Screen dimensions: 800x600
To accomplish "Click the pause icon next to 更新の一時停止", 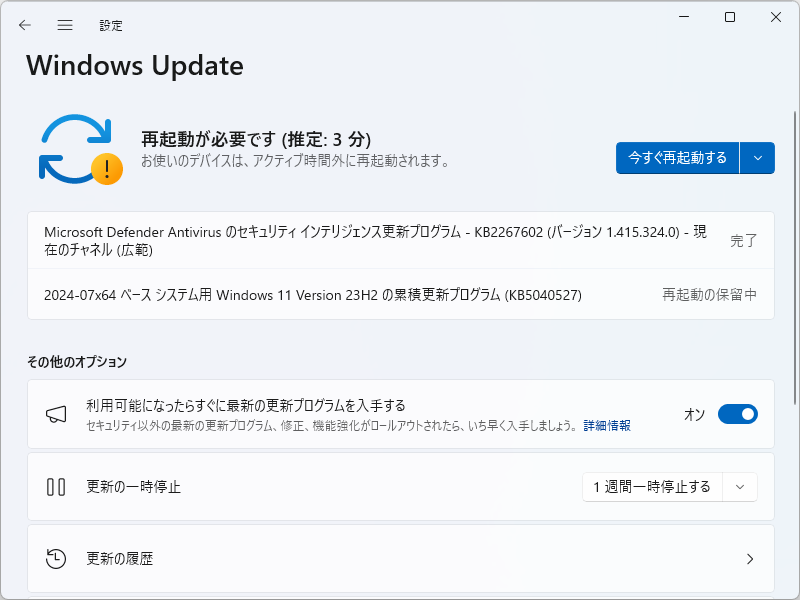I will tap(57, 487).
